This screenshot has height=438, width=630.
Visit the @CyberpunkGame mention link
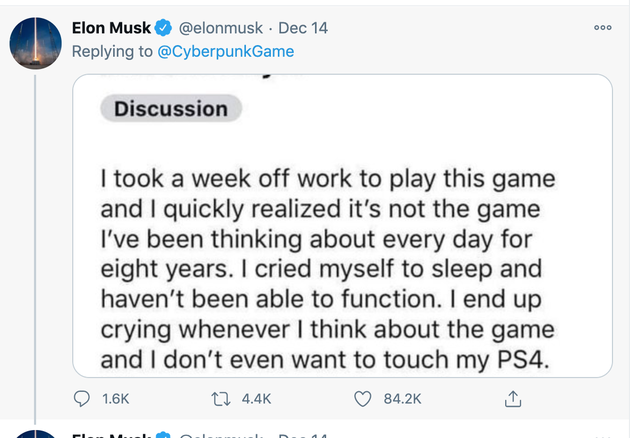pyautogui.click(x=226, y=51)
